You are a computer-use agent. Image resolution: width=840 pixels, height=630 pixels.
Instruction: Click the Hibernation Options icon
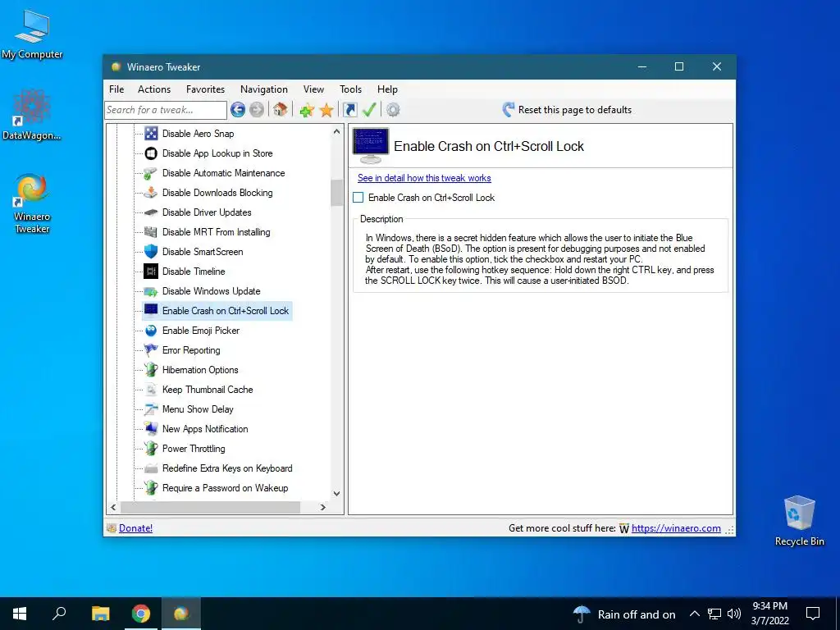point(151,370)
